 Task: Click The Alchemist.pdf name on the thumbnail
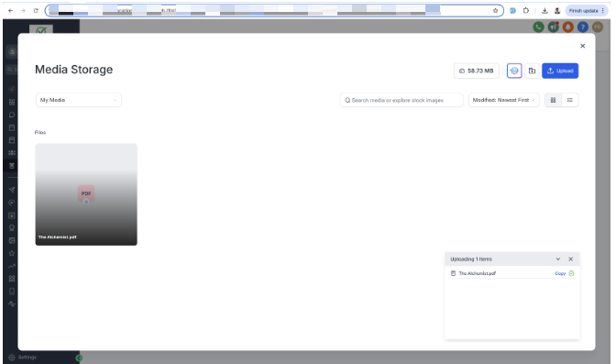58,237
